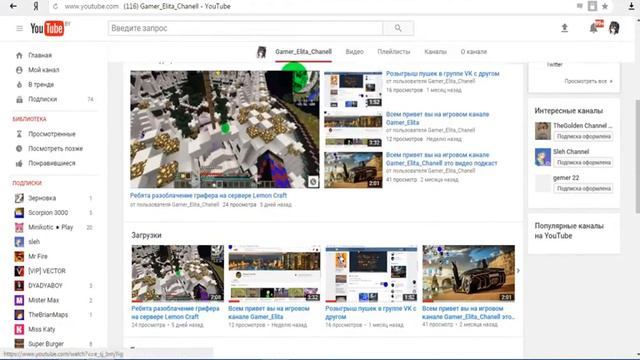Screen dimensions: 640x360
Task: Click the Подписки icon in sidebar
Action: (19, 99)
